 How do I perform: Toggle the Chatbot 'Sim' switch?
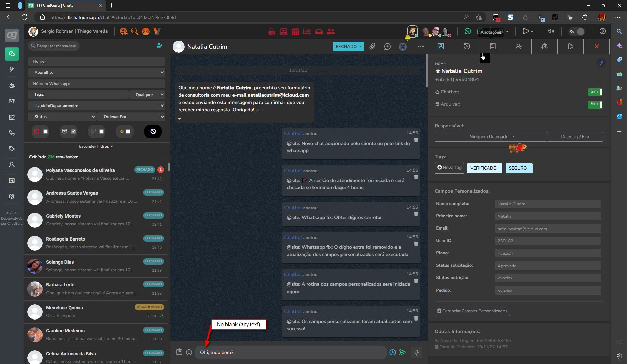(595, 92)
